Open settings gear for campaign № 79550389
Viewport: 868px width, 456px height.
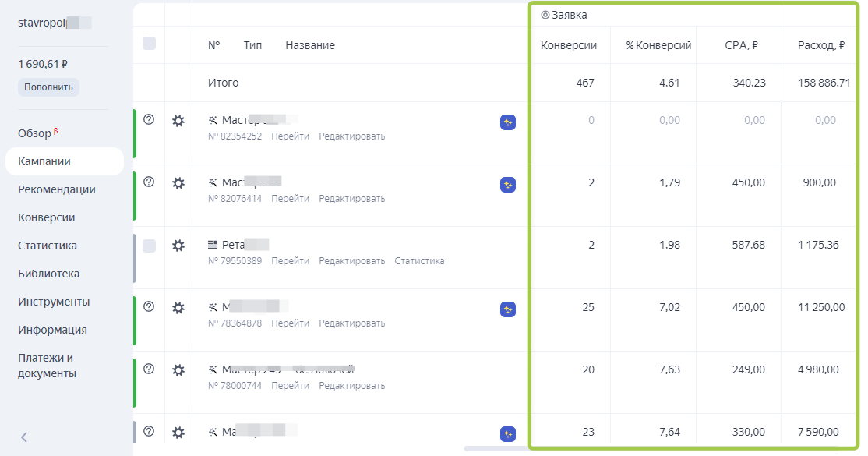(x=178, y=246)
